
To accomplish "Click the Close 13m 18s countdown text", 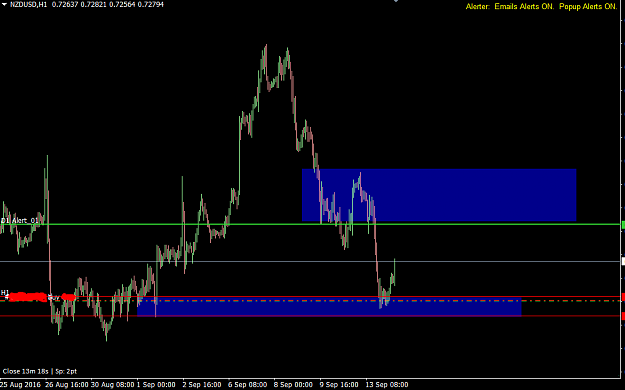I will [x=26, y=371].
